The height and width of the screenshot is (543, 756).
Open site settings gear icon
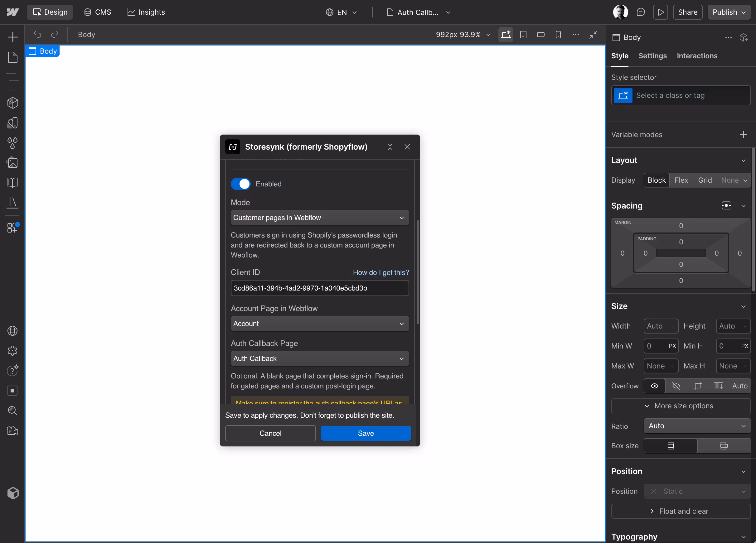click(13, 351)
